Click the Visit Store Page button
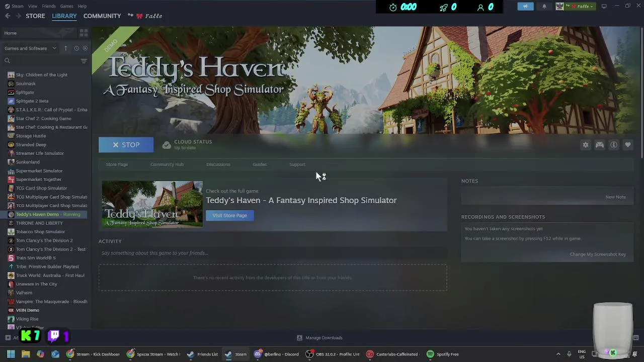This screenshot has width=644, height=362. tap(229, 215)
